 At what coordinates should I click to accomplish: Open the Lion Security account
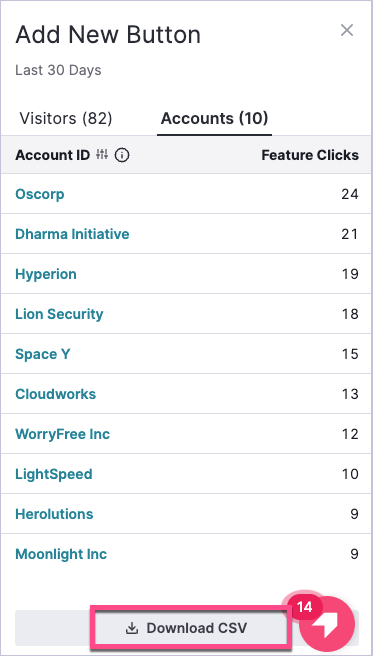tap(59, 314)
